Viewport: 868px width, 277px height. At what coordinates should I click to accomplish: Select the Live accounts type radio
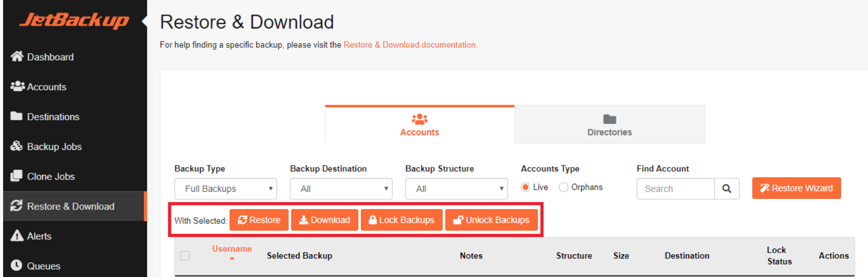point(525,187)
